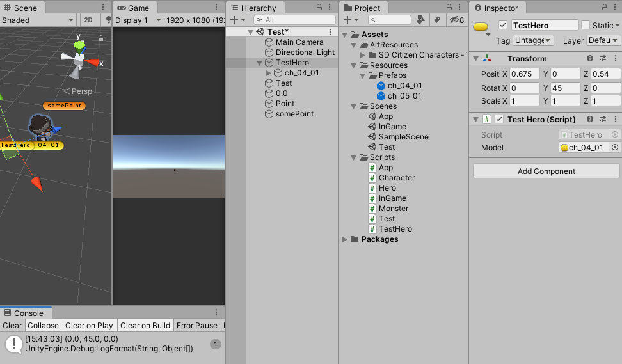This screenshot has width=622, height=364.
Task: Toggle 2D scene view mode
Action: [x=88, y=20]
